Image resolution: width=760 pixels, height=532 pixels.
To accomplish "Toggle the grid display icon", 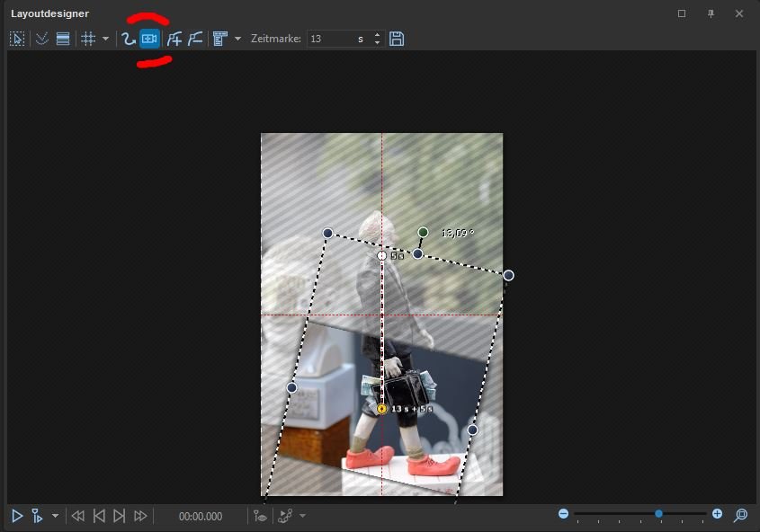I will (88, 39).
